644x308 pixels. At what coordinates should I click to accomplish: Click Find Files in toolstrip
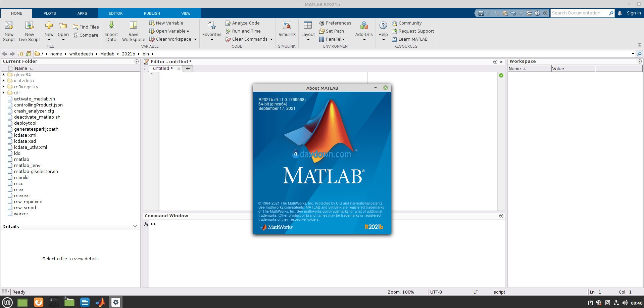pyautogui.click(x=86, y=27)
